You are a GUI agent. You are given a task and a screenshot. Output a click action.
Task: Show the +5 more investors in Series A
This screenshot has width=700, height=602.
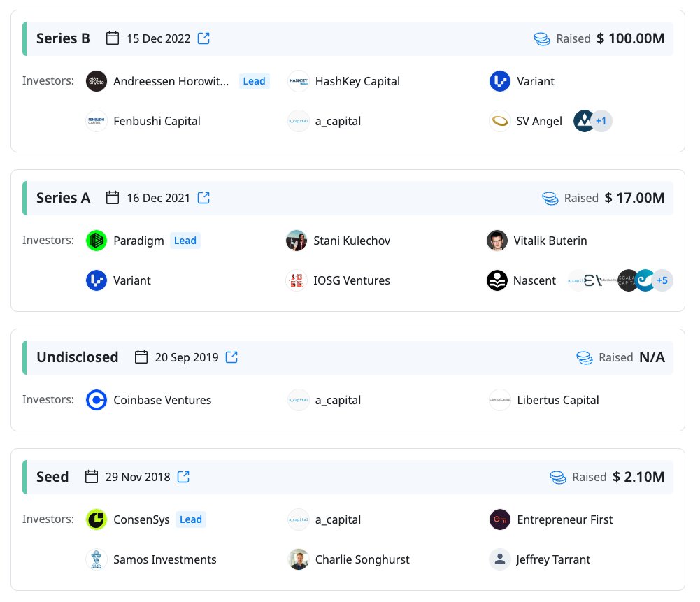[662, 280]
